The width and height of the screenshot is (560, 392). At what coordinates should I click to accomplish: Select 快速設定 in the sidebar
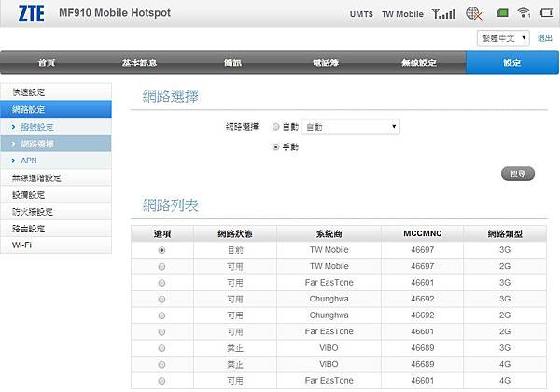point(56,92)
